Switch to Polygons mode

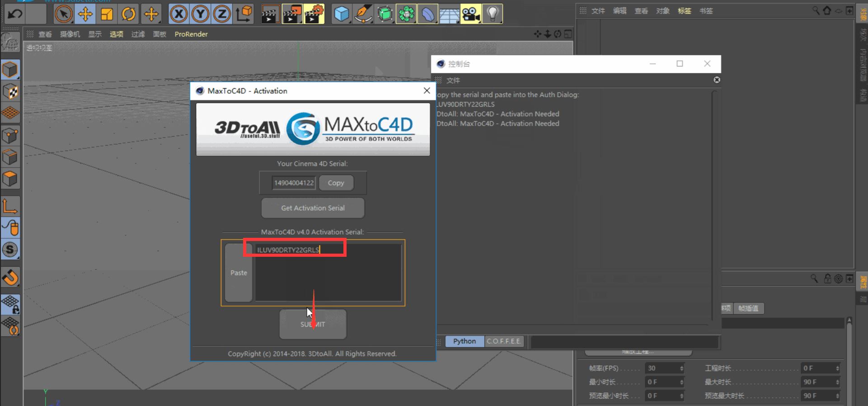(x=10, y=179)
